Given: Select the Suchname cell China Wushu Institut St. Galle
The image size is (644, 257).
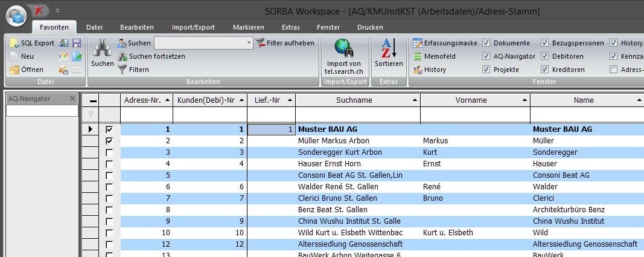Looking at the screenshot, I should (x=358, y=221).
